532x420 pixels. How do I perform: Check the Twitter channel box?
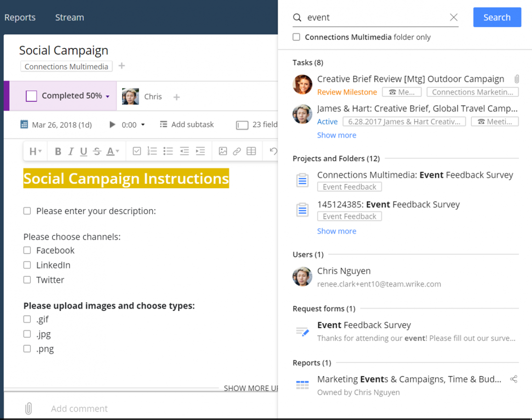pyautogui.click(x=27, y=280)
